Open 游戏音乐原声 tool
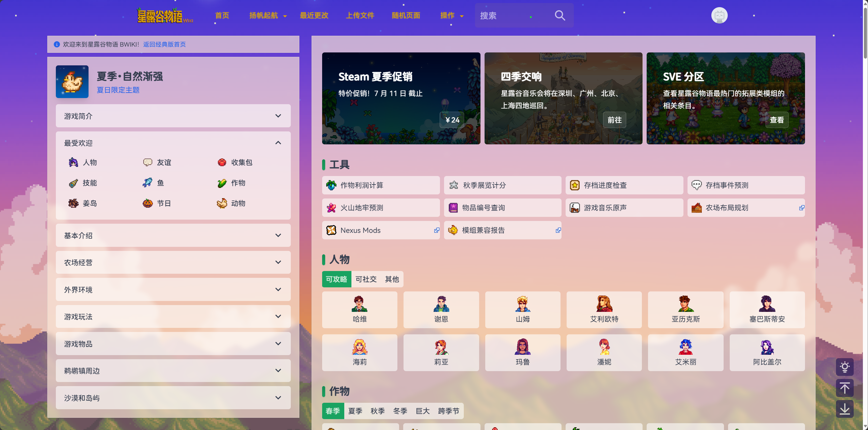The height and width of the screenshot is (430, 868). [x=624, y=208]
